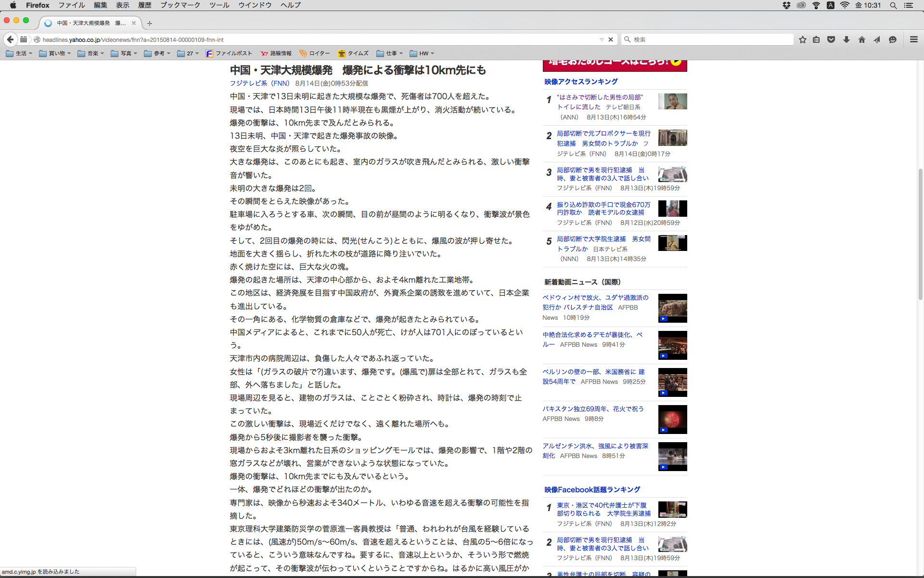The width and height of the screenshot is (924, 578).
Task: Open a new tab with plus button
Action: pyautogui.click(x=150, y=23)
